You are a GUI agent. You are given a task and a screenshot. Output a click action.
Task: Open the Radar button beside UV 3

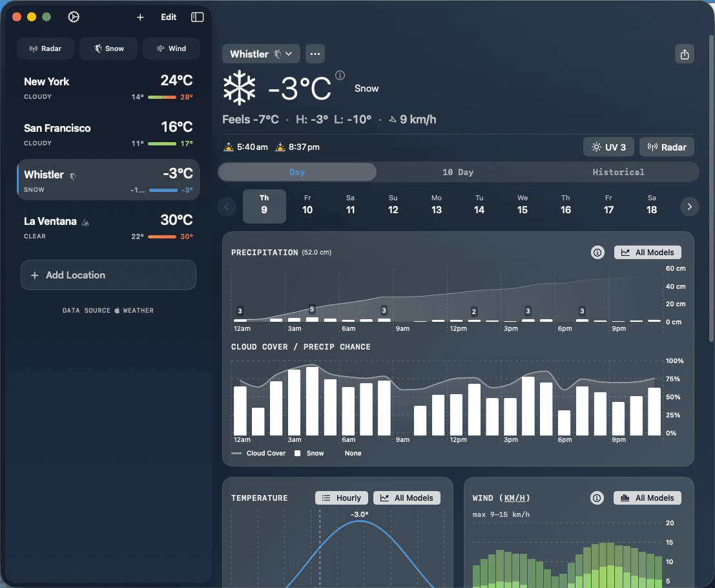[x=667, y=147]
